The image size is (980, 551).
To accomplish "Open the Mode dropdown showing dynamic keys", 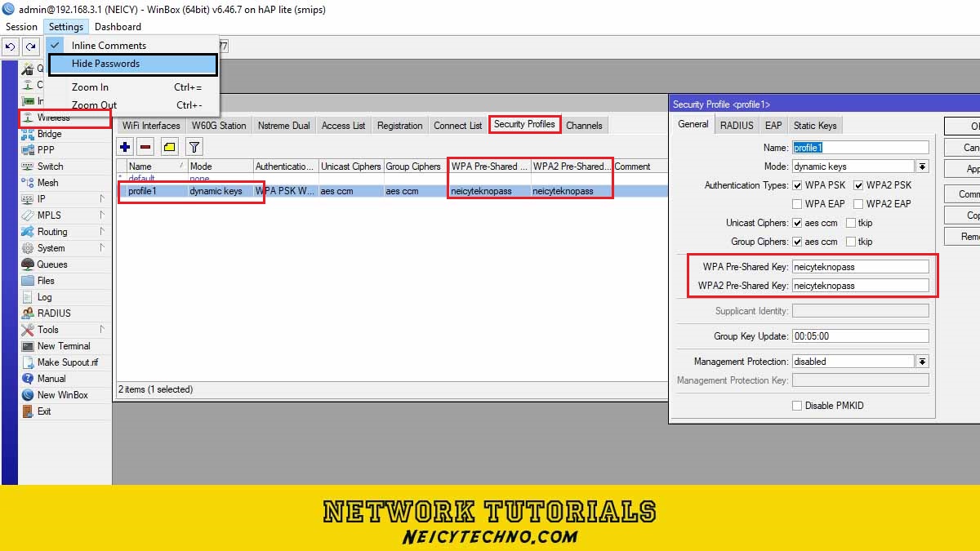I will tap(922, 167).
